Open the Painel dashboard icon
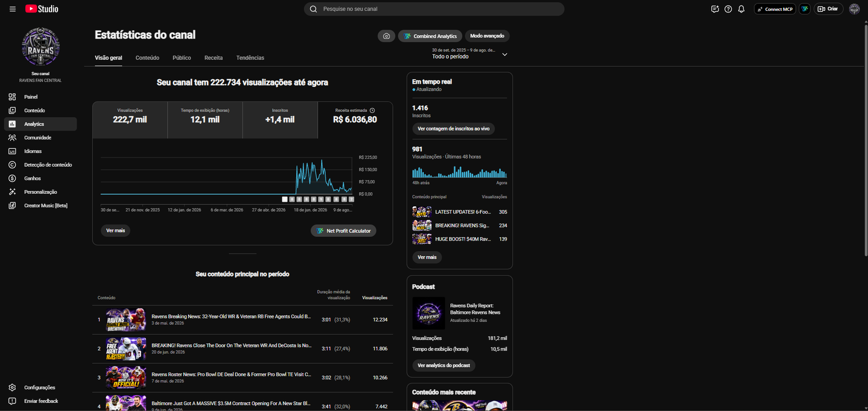This screenshot has width=868, height=411. 12,97
